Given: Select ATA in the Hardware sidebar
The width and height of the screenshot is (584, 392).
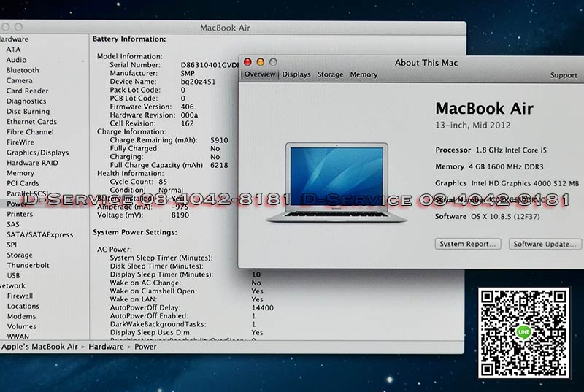Looking at the screenshot, I should coord(13,50).
